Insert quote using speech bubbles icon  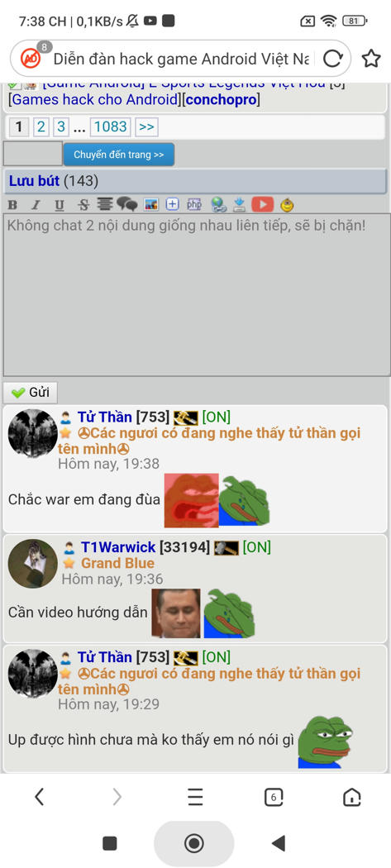tap(126, 205)
